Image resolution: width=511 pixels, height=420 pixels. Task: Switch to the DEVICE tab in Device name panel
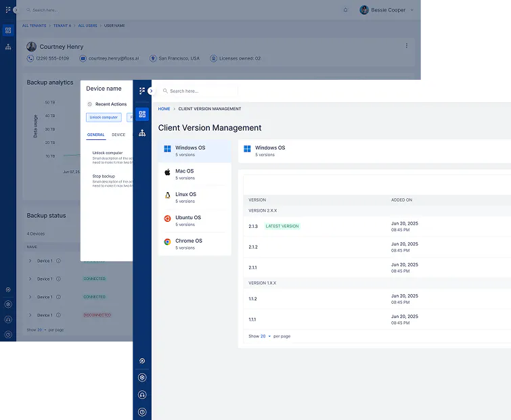118,135
